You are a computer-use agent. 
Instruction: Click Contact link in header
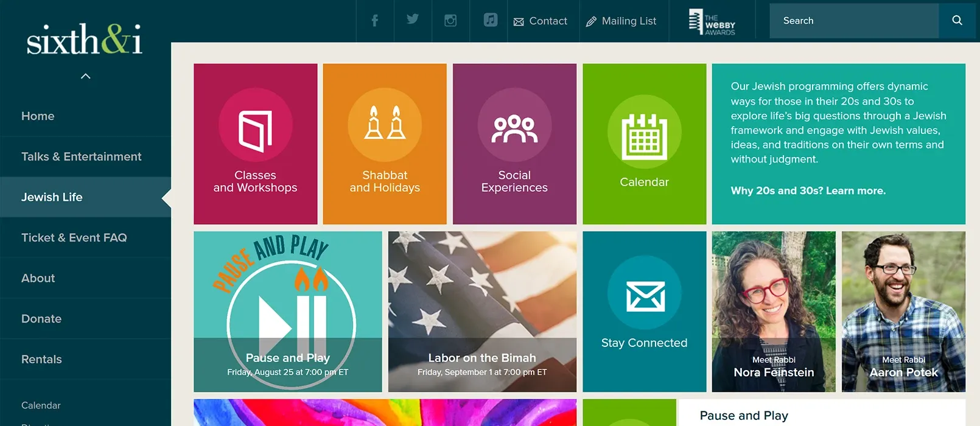pyautogui.click(x=541, y=21)
